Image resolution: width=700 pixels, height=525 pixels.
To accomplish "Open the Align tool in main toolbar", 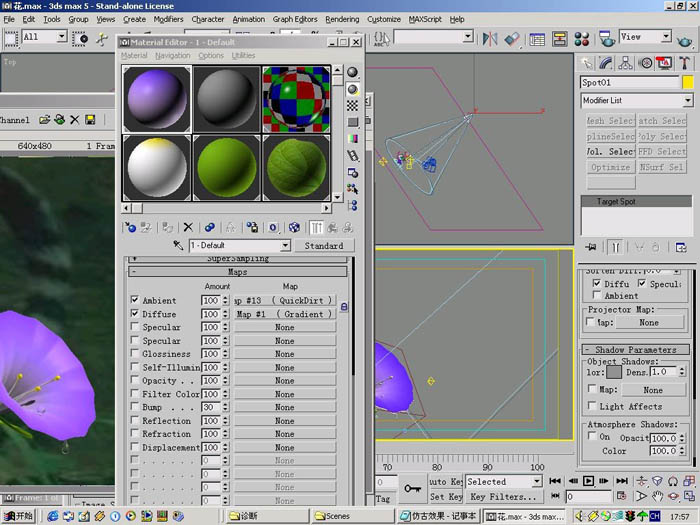I will click(512, 39).
